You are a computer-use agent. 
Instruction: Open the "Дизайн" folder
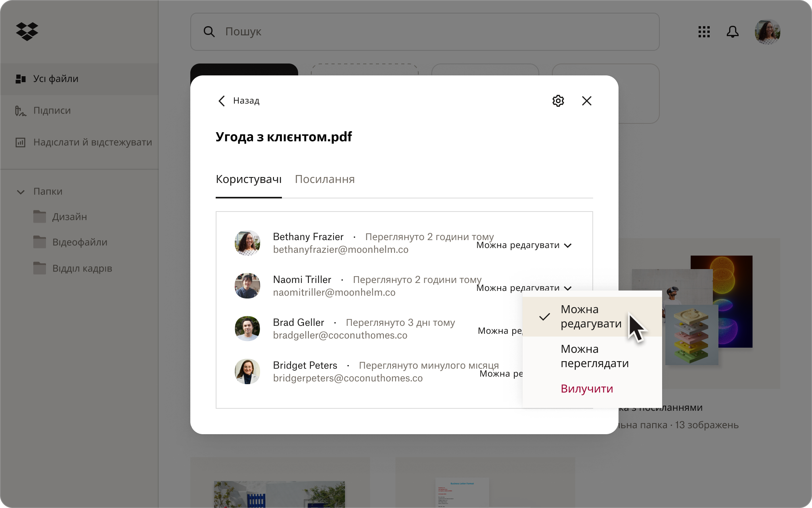pos(70,217)
